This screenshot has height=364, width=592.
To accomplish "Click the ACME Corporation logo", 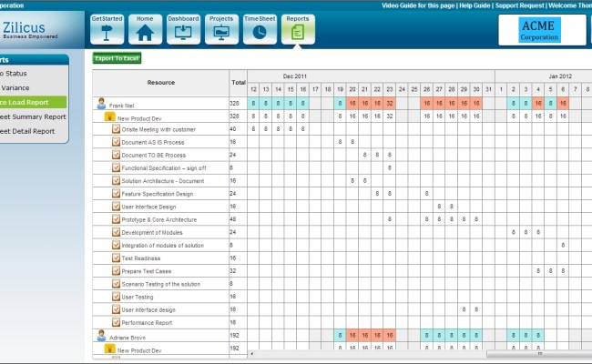I will [x=539, y=30].
